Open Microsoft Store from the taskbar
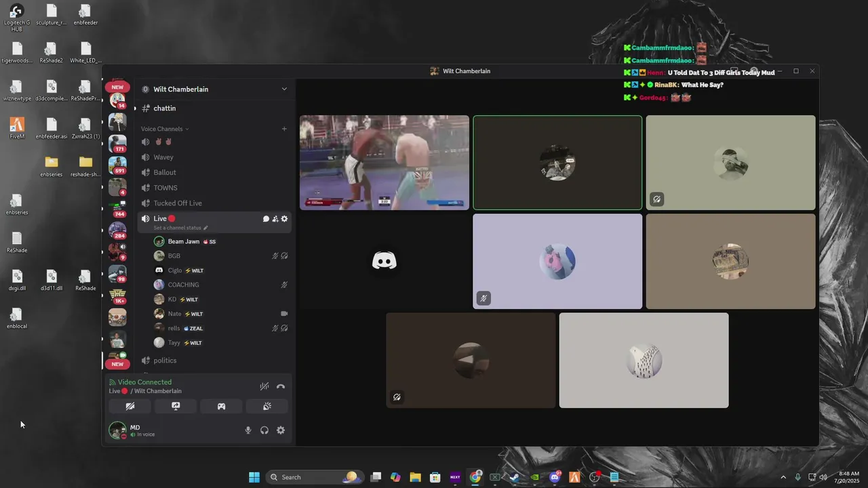This screenshot has height=488, width=868. pyautogui.click(x=435, y=477)
